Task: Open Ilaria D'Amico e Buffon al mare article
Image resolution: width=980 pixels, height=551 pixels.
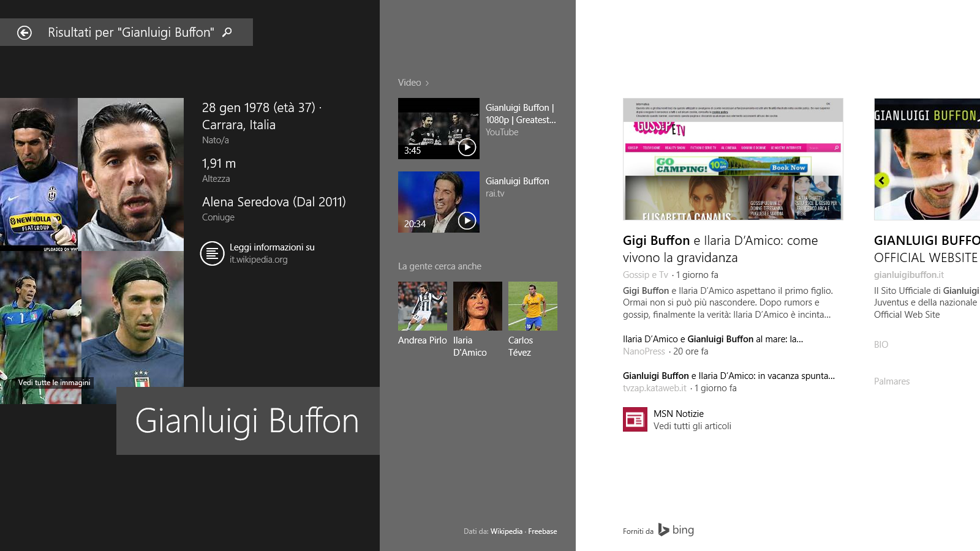Action: click(x=713, y=339)
